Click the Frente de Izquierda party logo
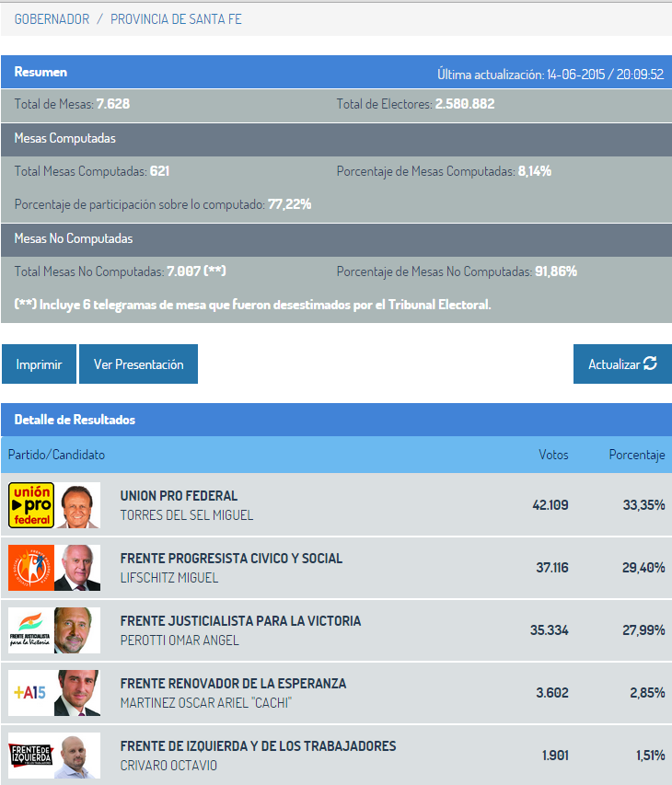 coord(31,756)
